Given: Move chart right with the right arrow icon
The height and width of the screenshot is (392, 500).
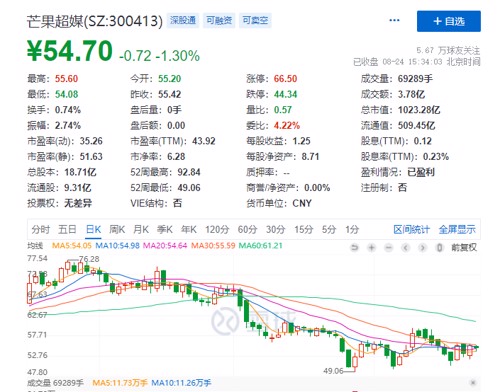Looking at the screenshot, I should 422,248.
